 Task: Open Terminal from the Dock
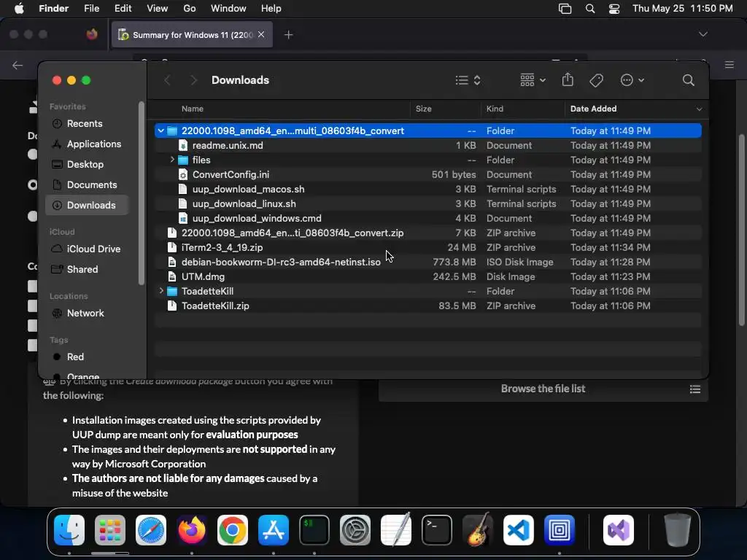pos(437,530)
